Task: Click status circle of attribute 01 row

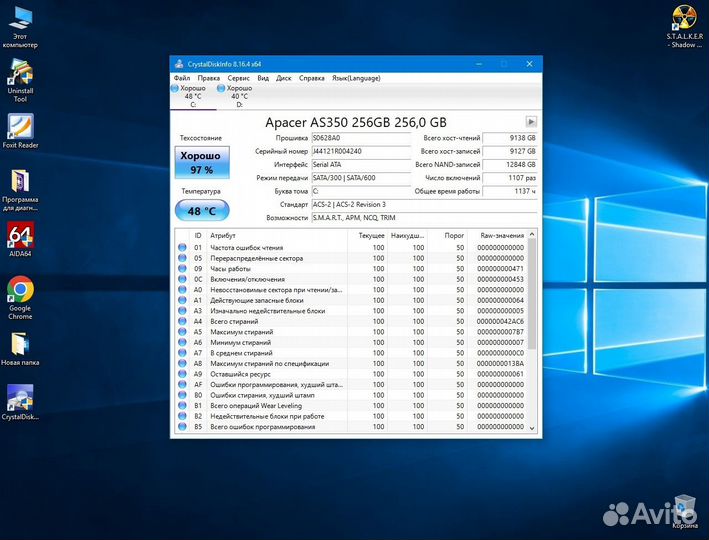Action: coord(182,247)
